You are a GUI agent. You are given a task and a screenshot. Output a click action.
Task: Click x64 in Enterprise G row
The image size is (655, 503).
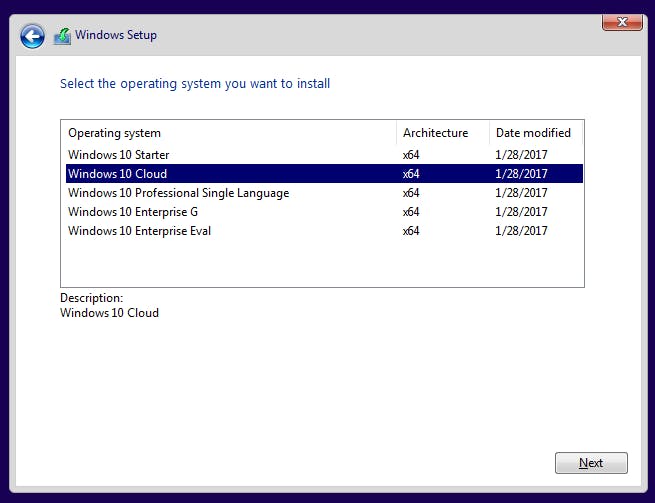(411, 212)
